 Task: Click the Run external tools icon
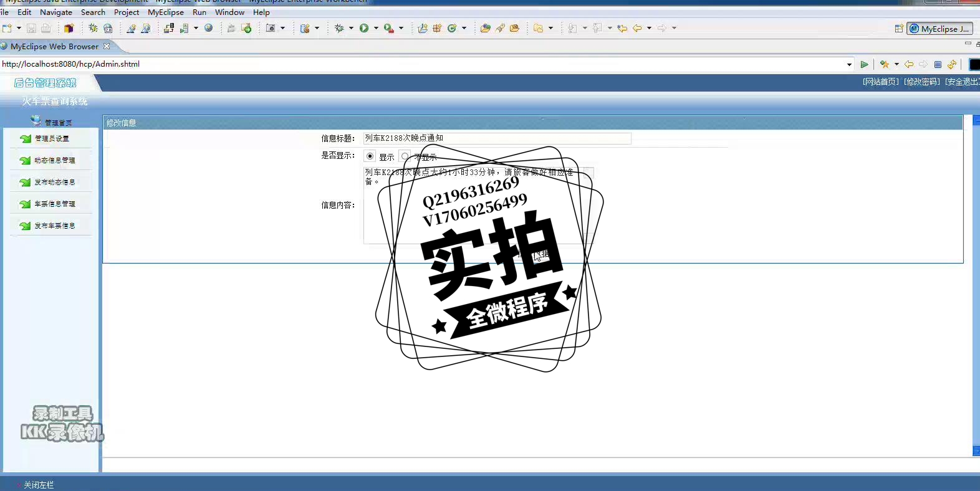coord(388,28)
